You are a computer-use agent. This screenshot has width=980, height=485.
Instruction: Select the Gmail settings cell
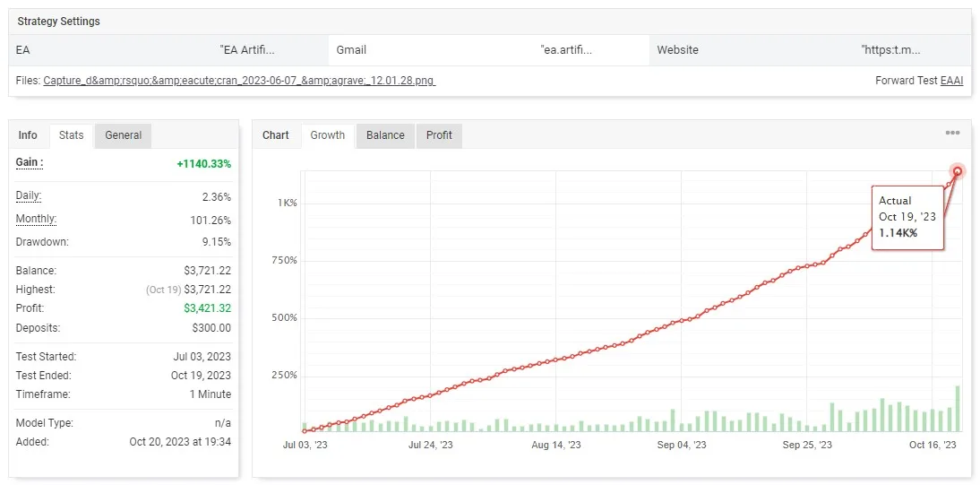point(351,50)
